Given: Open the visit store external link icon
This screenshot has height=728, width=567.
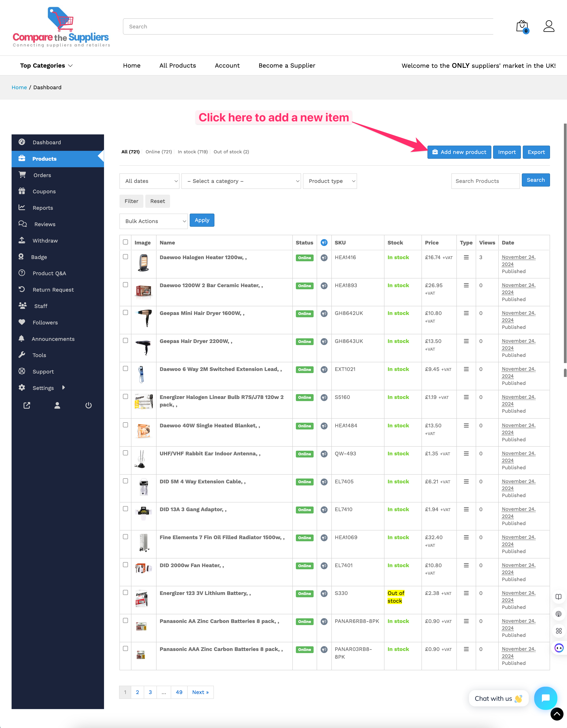Looking at the screenshot, I should [27, 405].
